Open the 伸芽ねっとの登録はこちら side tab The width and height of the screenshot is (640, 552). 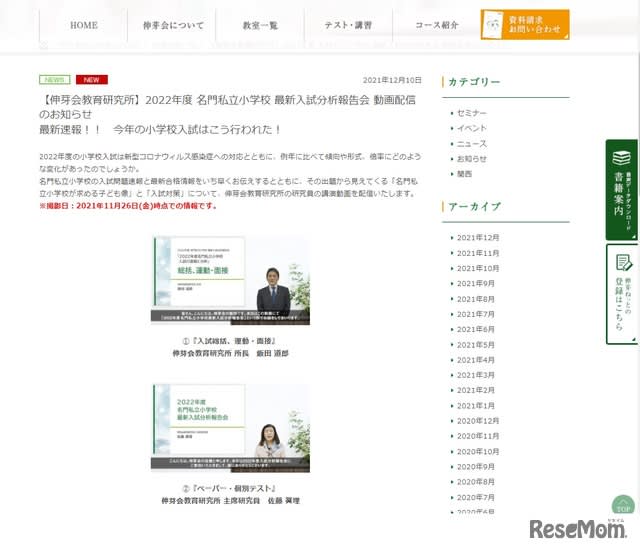pos(622,294)
